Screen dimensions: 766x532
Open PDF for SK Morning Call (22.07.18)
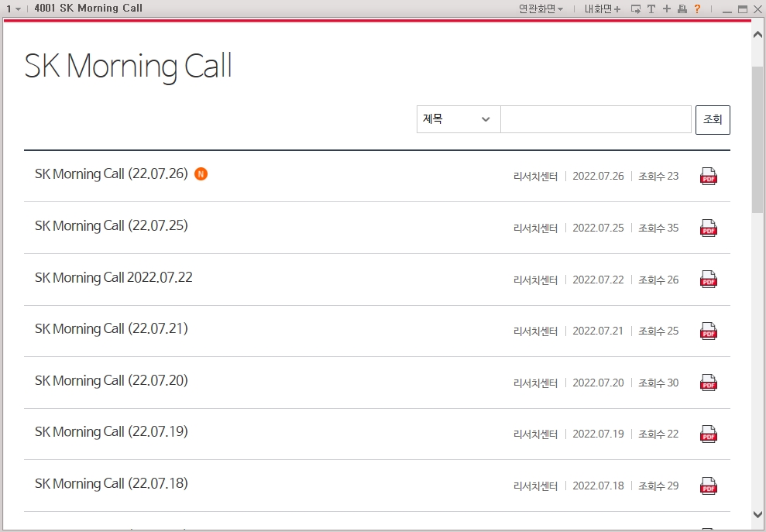pyautogui.click(x=709, y=486)
